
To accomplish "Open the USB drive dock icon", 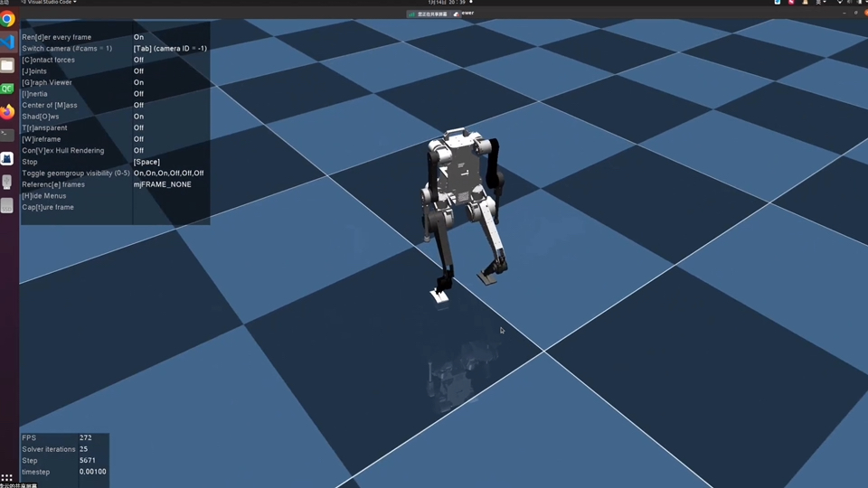I will tap(7, 182).
